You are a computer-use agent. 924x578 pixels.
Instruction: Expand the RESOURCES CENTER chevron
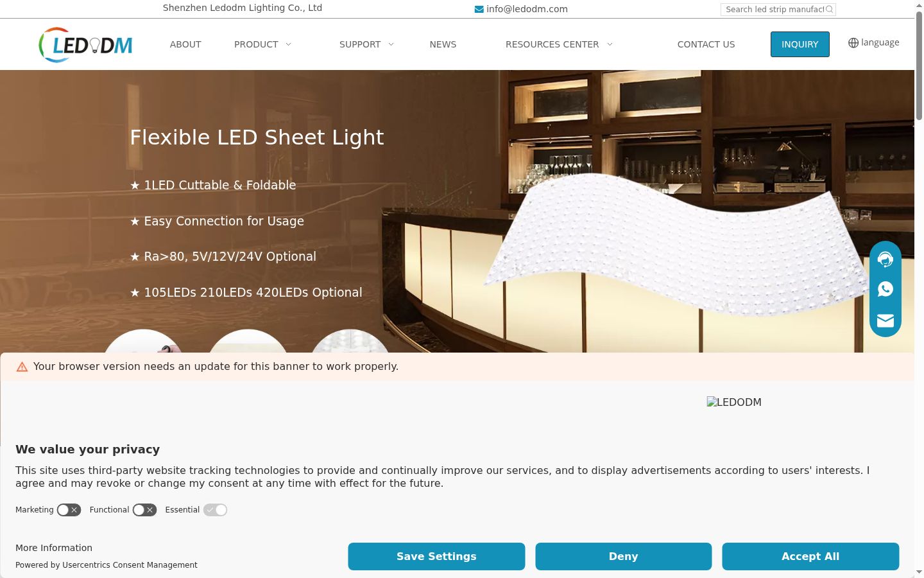click(x=610, y=44)
